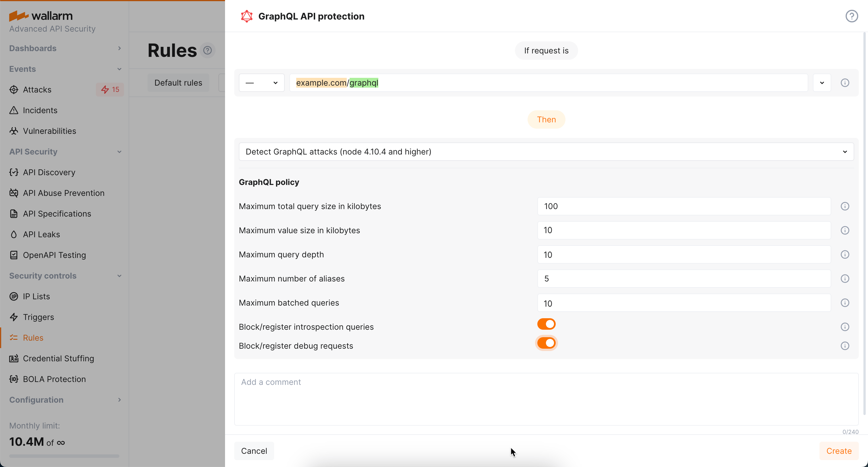
Task: Select the API Abuse Prevention icon
Action: 13,193
